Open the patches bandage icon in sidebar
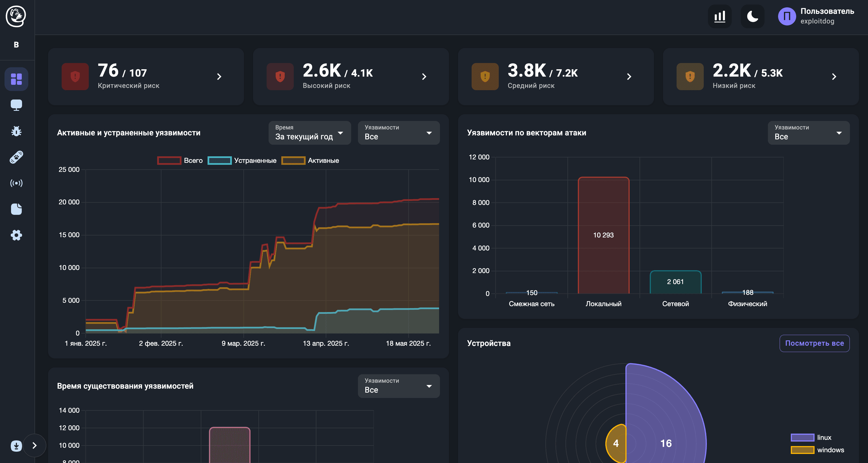The image size is (868, 463). pos(16,157)
